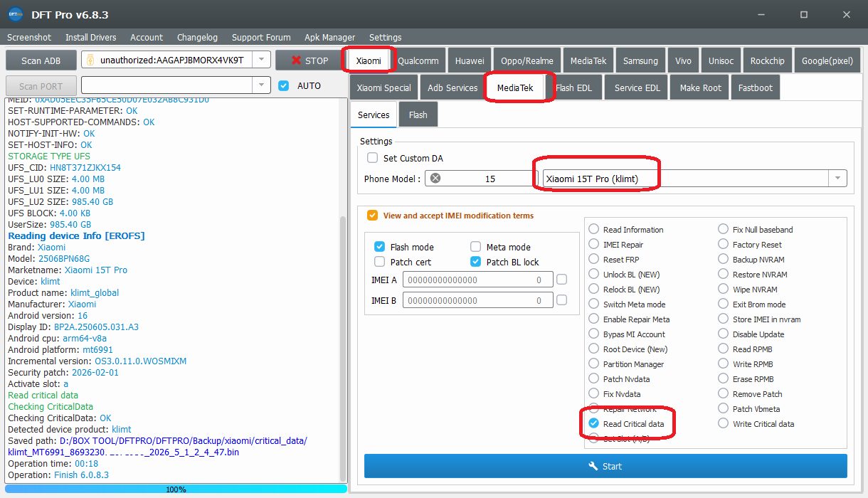
Task: Click the clear X icon in Phone Model field
Action: point(435,179)
